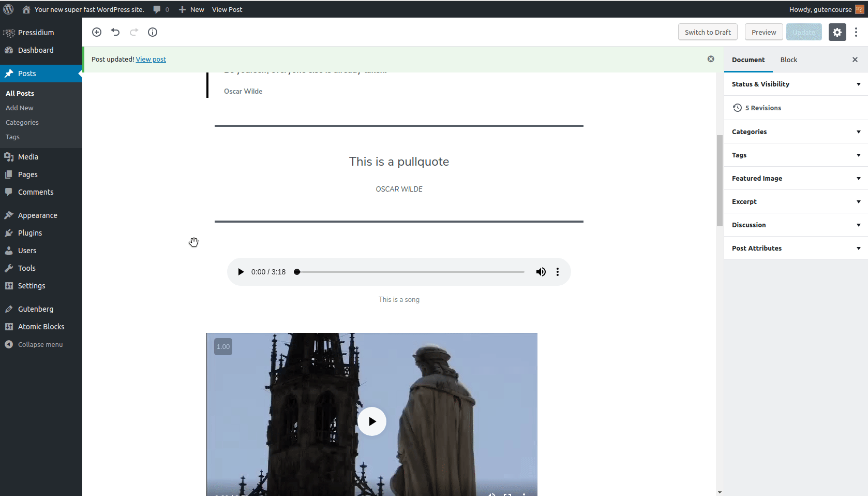The height and width of the screenshot is (496, 868).
Task: Open Pressidium in admin menu
Action: click(x=41, y=33)
